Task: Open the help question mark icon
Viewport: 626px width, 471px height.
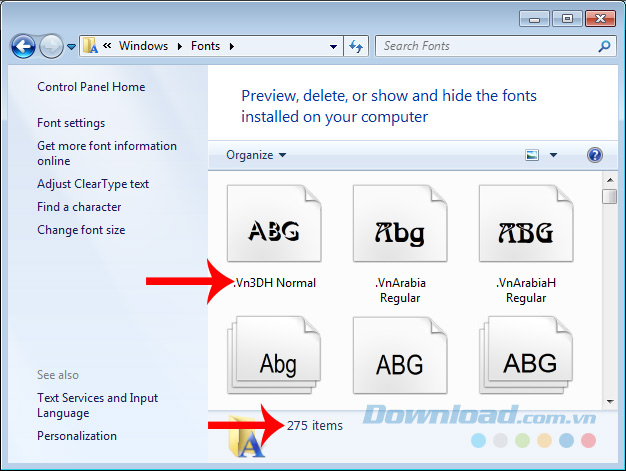Action: coord(595,155)
